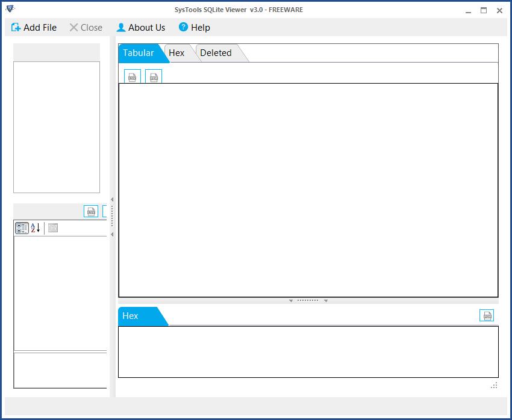The height and width of the screenshot is (420, 512).
Task: Export hex pane as PDF
Action: (x=487, y=315)
